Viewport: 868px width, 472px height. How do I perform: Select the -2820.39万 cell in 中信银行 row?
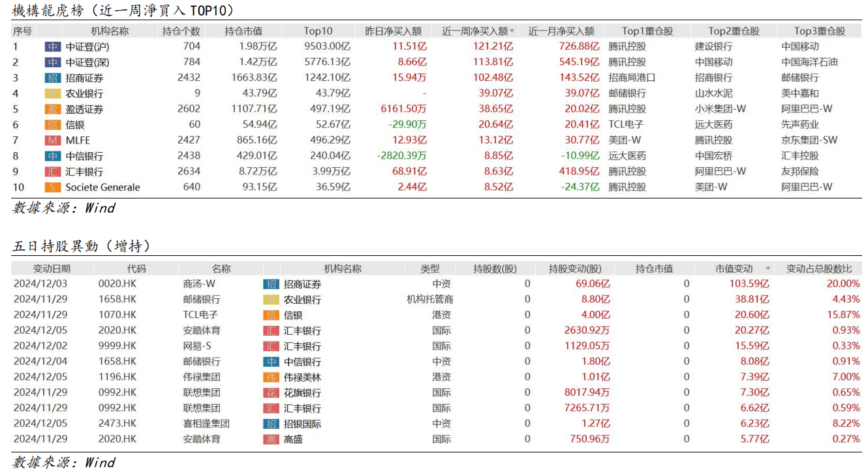pyautogui.click(x=401, y=156)
